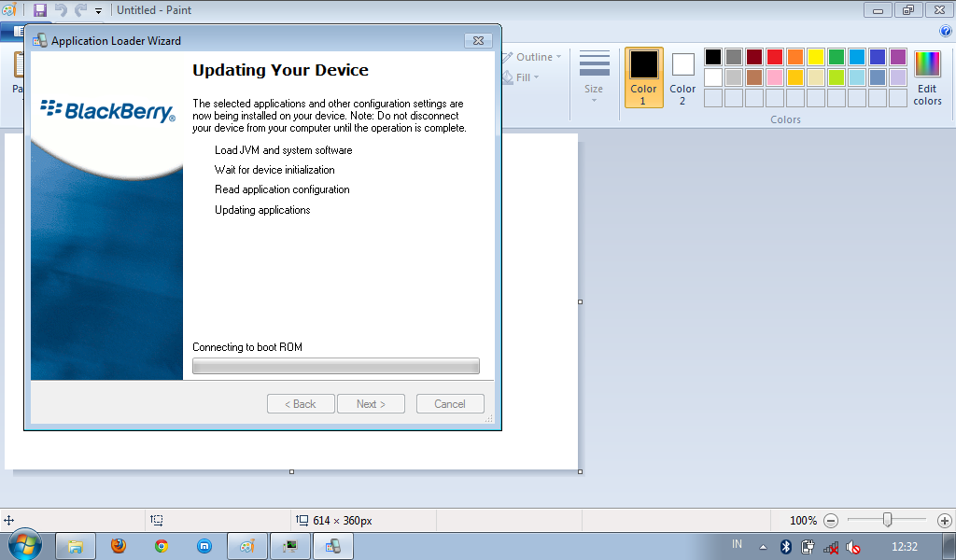This screenshot has height=560, width=956.
Task: Click the redo arrow in Paint title bar
Action: click(80, 9)
